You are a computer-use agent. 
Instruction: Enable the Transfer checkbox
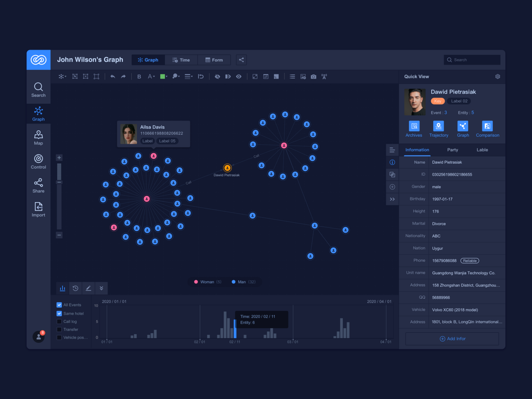[59, 330]
